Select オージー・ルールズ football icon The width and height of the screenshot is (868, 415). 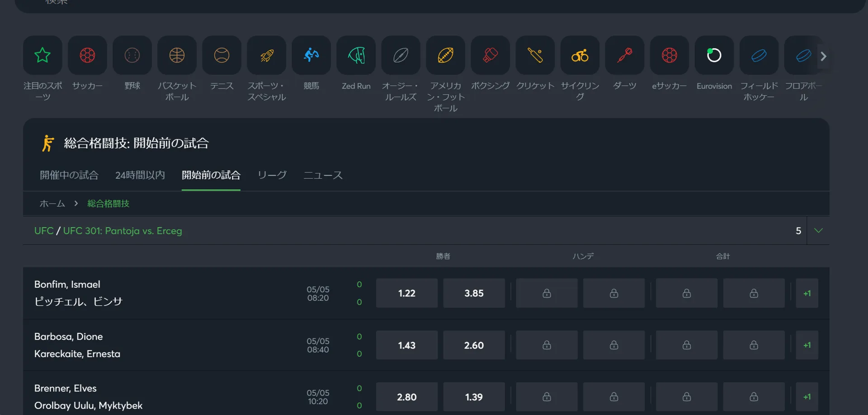click(x=401, y=55)
